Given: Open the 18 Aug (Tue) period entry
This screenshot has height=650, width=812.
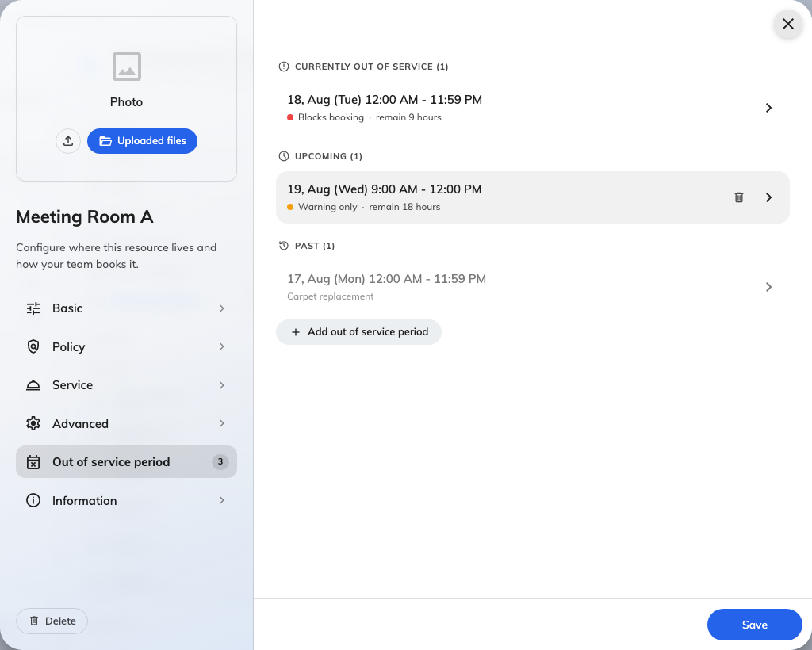Looking at the screenshot, I should (532, 108).
